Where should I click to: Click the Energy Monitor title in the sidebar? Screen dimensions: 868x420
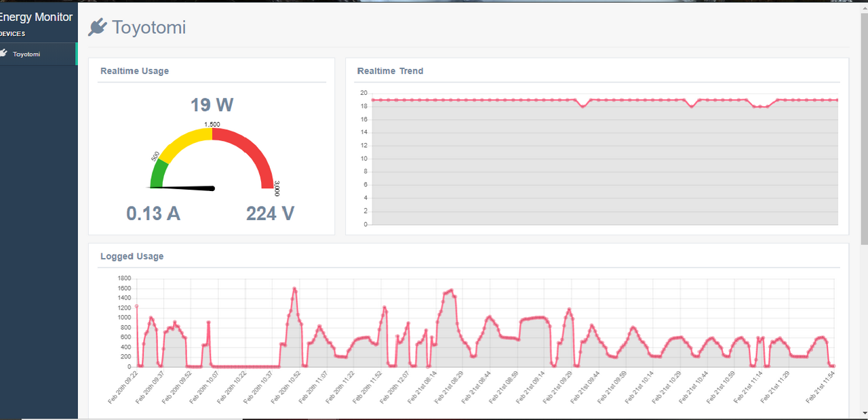[x=35, y=18]
